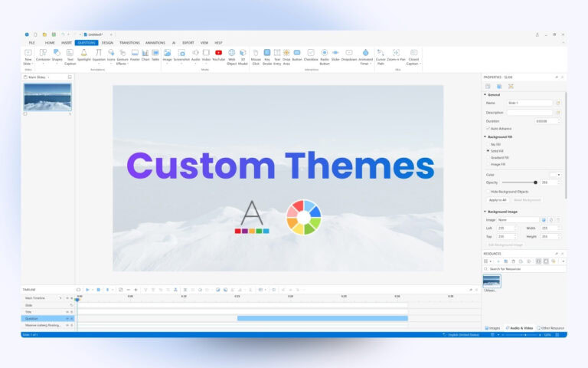Insert a Button object
The width and height of the screenshot is (588, 368).
click(x=297, y=55)
